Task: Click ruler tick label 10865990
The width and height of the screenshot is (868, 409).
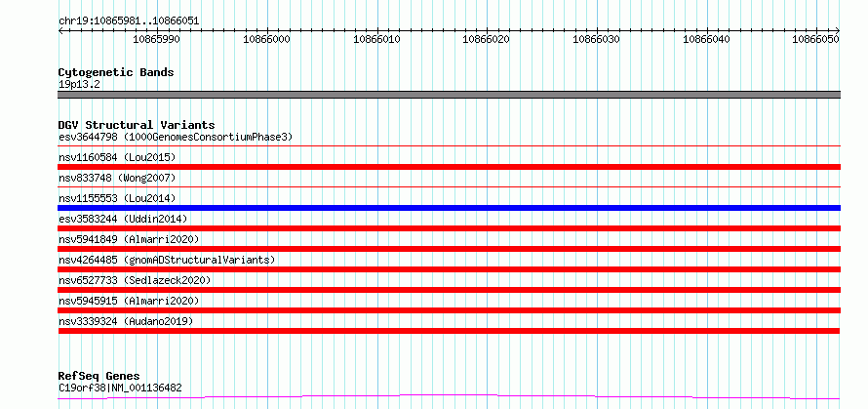Action: [x=158, y=39]
